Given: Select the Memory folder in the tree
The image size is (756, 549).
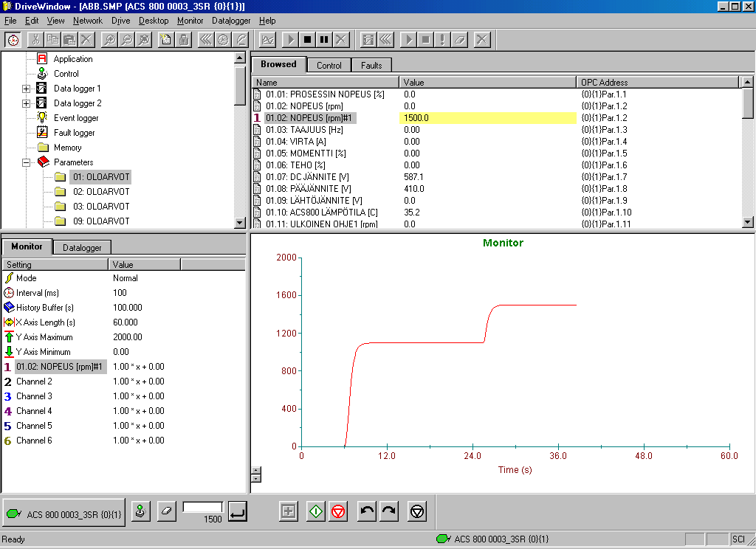Looking at the screenshot, I should tap(67, 148).
